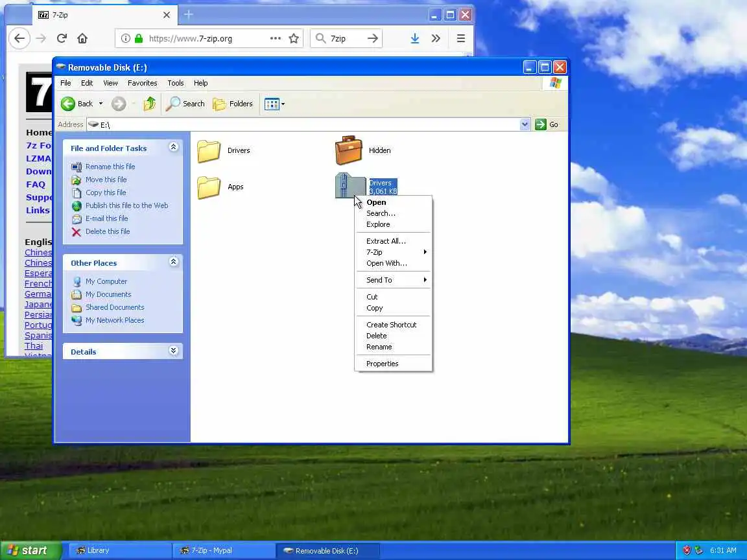
Task: Click browser Back arrow button
Action: [19, 39]
